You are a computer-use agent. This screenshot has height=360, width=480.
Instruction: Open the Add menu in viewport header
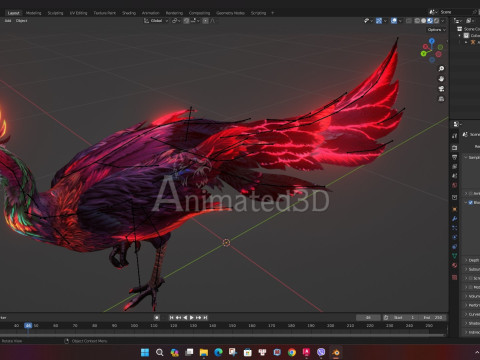[x=8, y=21]
